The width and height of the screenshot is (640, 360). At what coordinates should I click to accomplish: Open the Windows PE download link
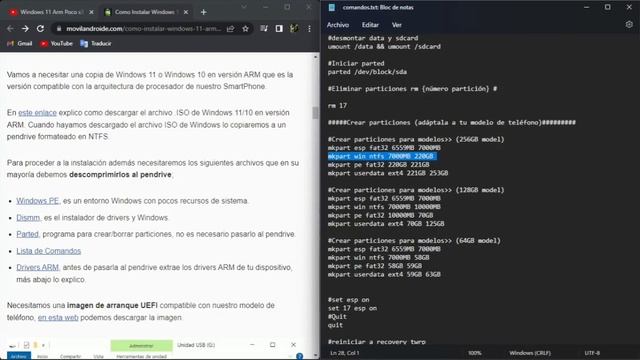(x=38, y=201)
